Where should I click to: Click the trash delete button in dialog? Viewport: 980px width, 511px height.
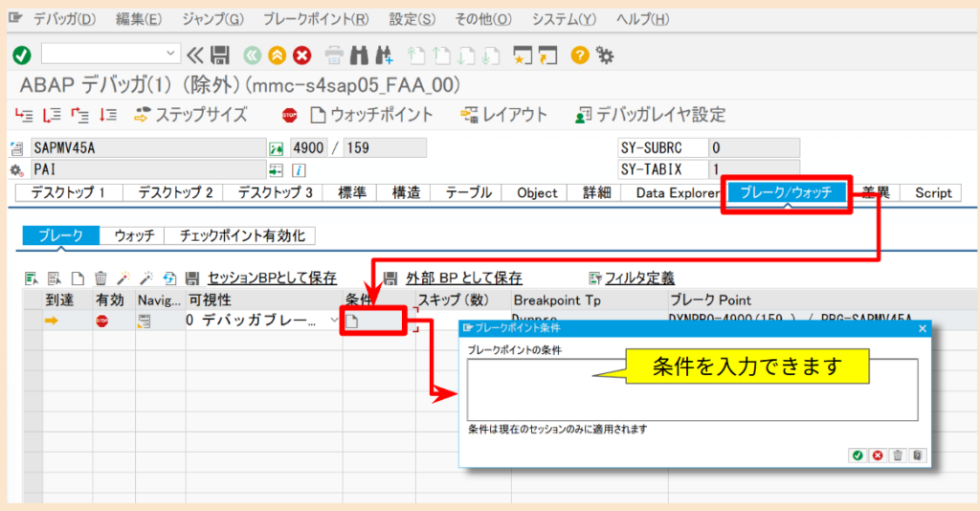[x=898, y=455]
